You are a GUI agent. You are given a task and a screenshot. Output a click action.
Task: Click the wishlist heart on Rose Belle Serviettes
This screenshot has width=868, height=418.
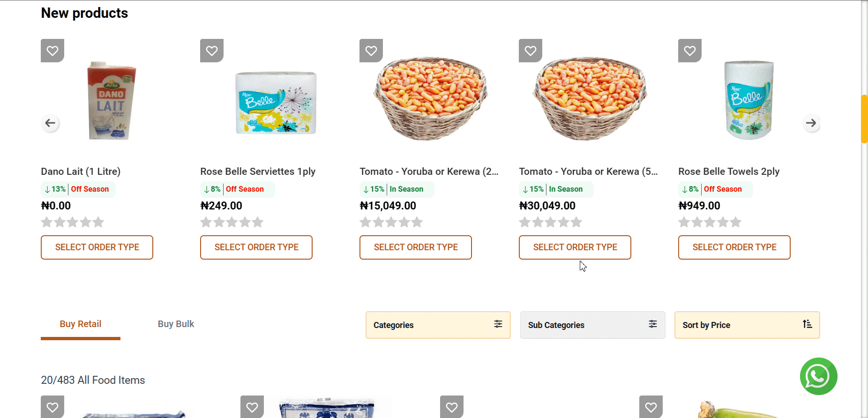click(x=211, y=50)
